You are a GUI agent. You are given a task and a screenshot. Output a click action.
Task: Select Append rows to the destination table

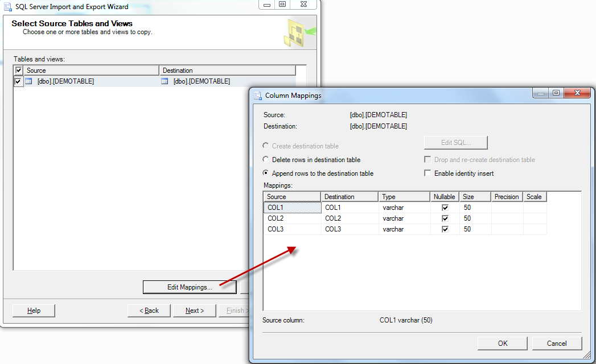[x=266, y=173]
